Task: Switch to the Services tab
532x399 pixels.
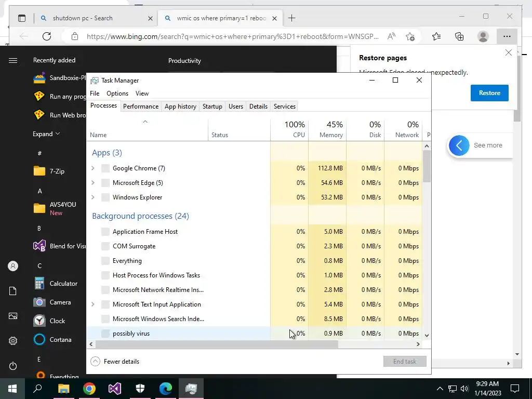Action: (285, 107)
